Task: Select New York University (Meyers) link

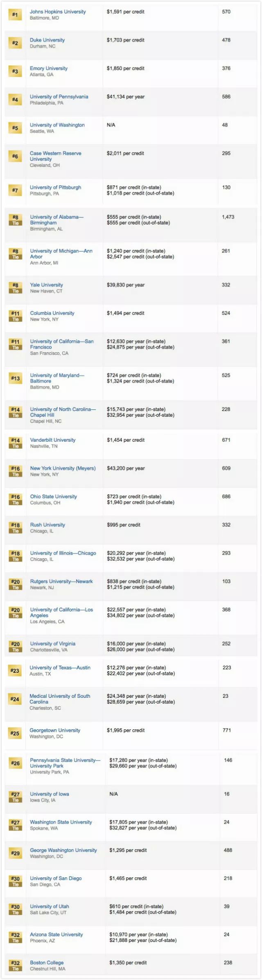Action: pos(63,468)
